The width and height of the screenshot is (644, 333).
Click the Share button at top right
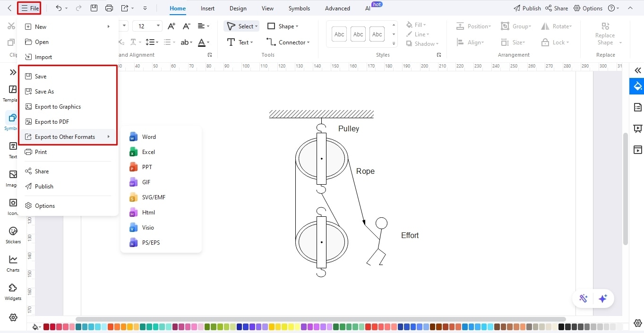tap(557, 8)
